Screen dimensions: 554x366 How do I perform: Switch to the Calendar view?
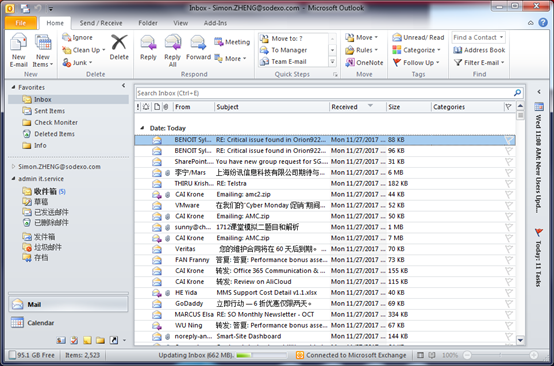click(68, 323)
